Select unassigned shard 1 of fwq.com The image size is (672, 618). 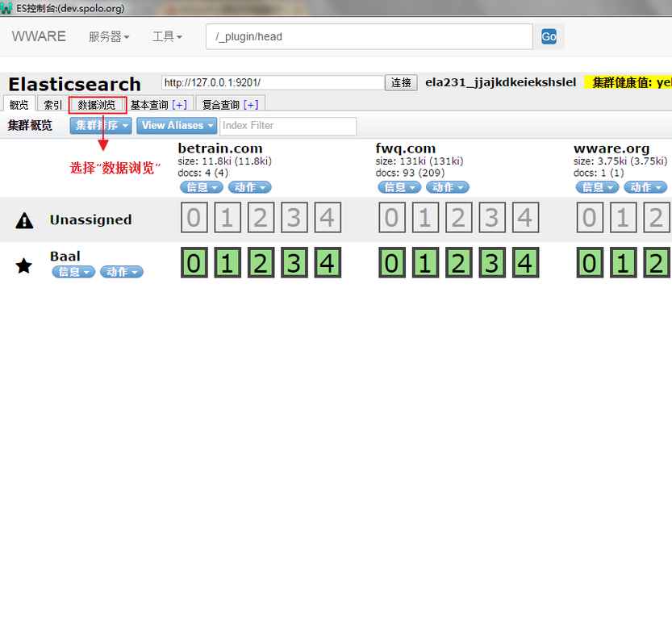(x=425, y=217)
